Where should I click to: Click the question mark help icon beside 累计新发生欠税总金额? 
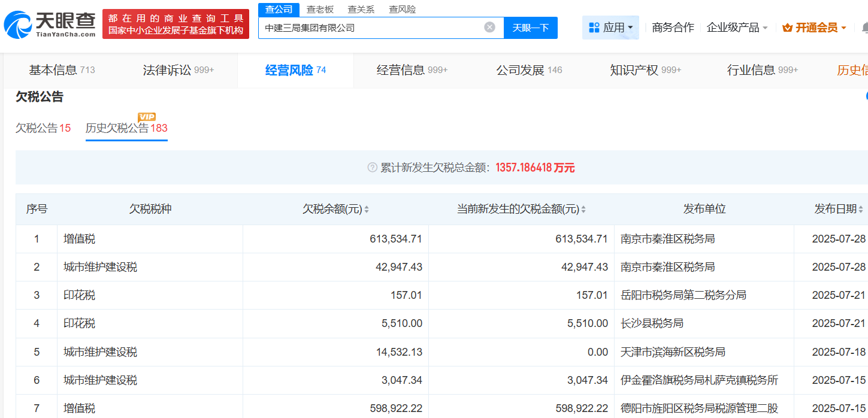pyautogui.click(x=372, y=168)
